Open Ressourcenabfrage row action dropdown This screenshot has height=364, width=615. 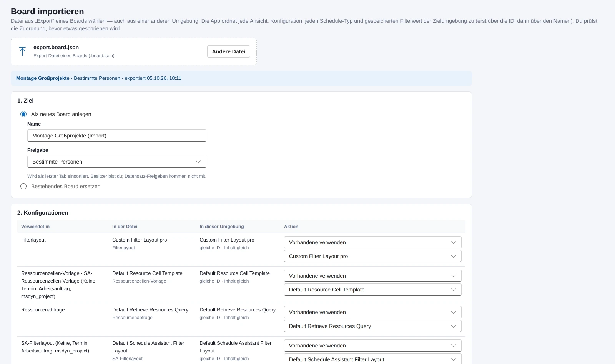click(372, 312)
